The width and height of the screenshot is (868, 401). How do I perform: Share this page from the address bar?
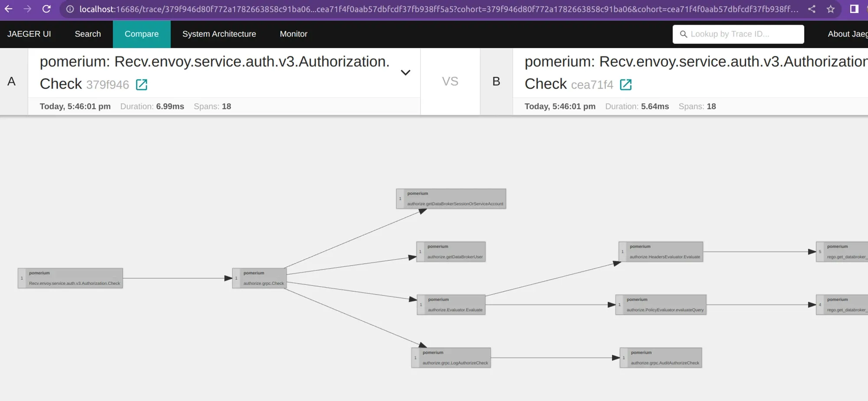[x=812, y=9]
